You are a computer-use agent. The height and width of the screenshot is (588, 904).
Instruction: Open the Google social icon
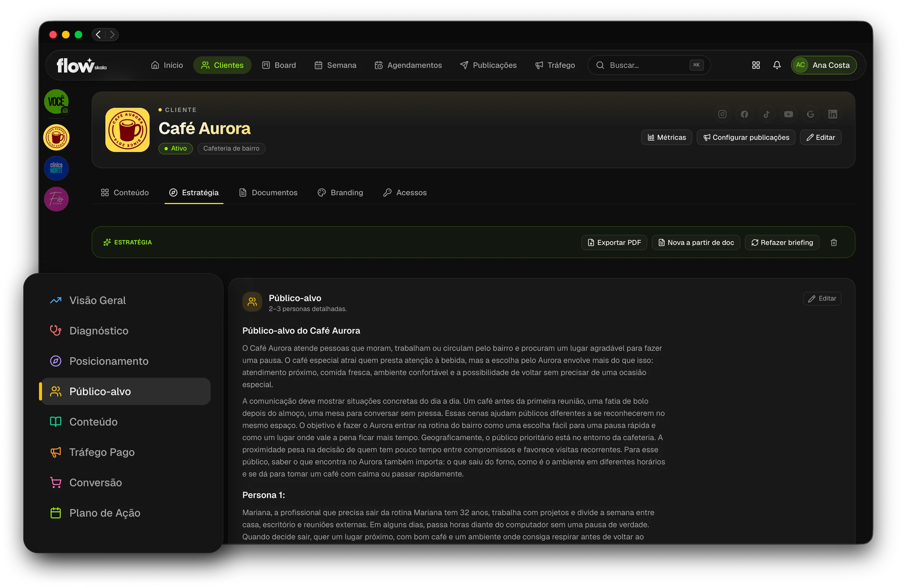click(x=810, y=114)
